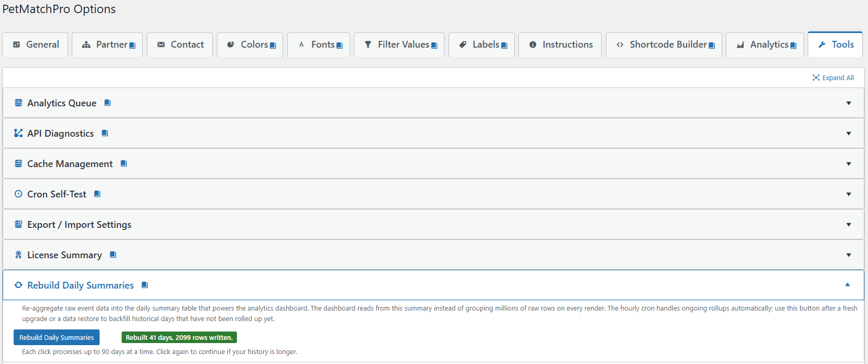Switch to the Instructions tab

(x=560, y=45)
